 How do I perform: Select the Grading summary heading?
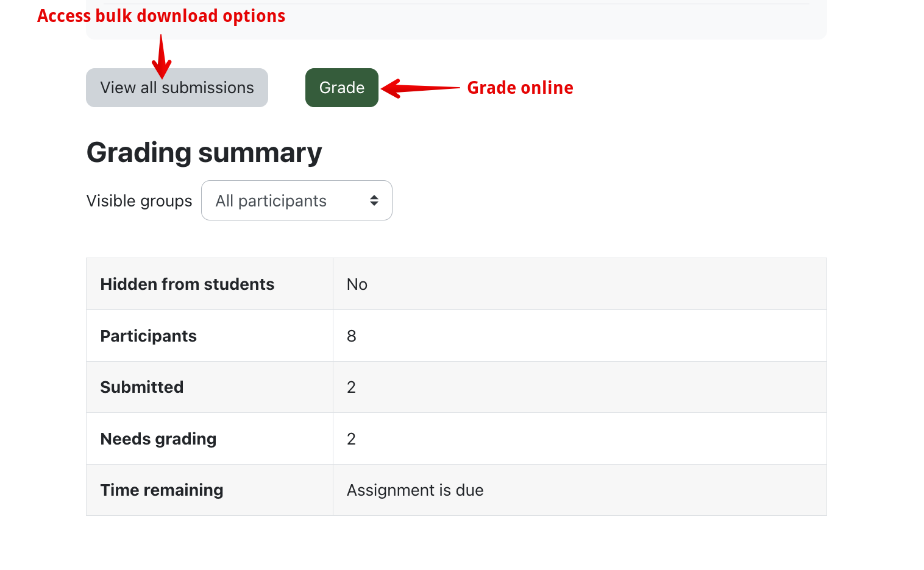(x=204, y=152)
